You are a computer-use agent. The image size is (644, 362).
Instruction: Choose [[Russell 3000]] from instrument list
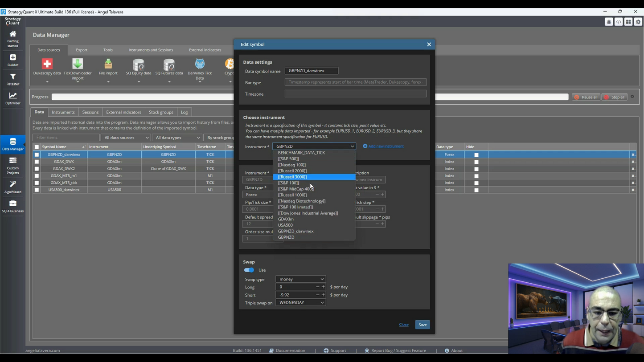314,177
